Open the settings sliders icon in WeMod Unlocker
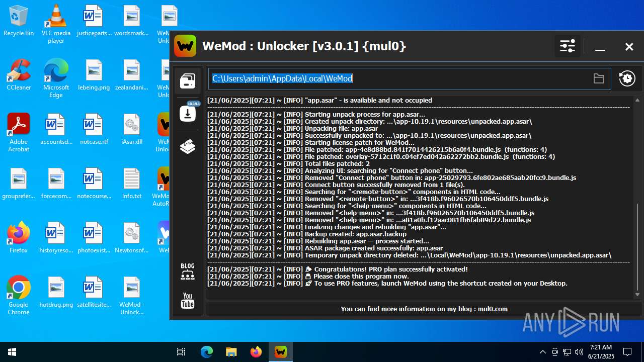This screenshot has height=362, width=644. coord(568,46)
